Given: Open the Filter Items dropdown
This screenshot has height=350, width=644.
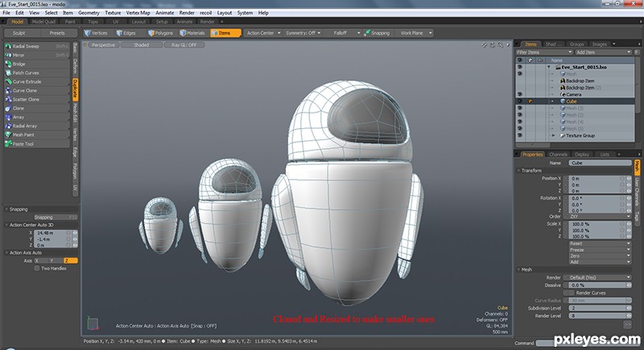Looking at the screenshot, I should tap(544, 52).
